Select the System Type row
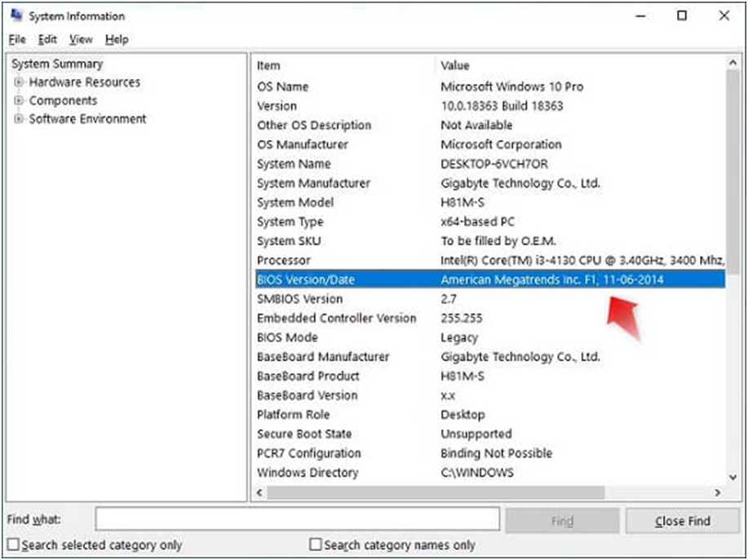 pyautogui.click(x=490, y=222)
